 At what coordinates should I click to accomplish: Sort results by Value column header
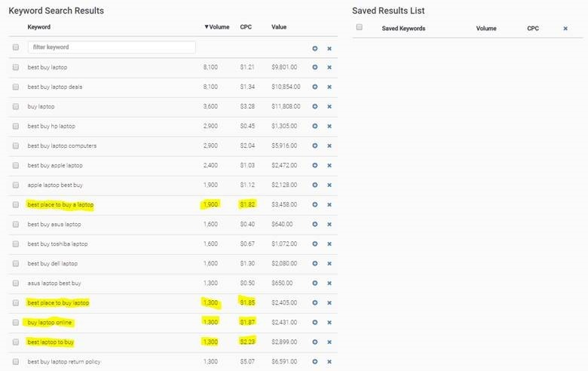[x=279, y=27]
